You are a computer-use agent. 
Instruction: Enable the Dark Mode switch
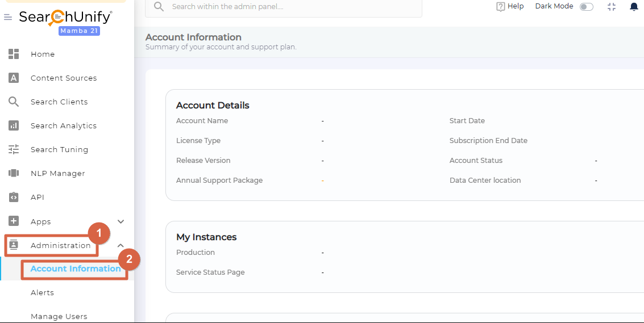pos(586,7)
